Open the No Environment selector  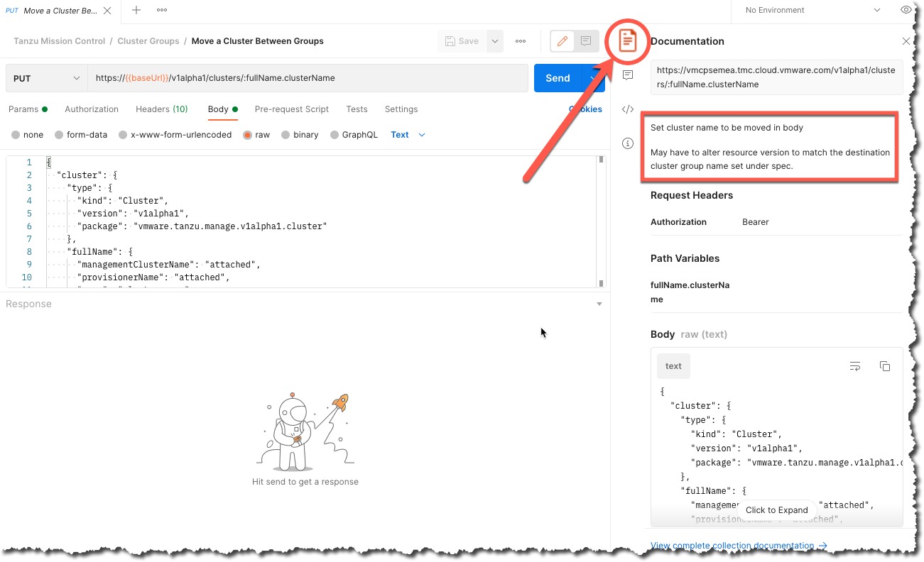pos(812,10)
